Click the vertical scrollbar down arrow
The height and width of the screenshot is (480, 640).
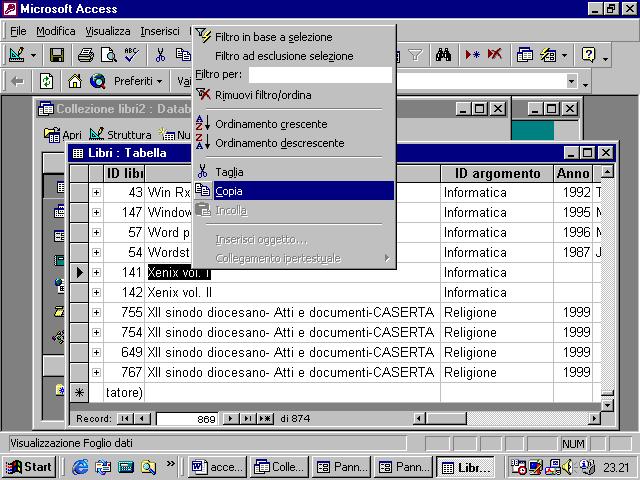click(608, 405)
